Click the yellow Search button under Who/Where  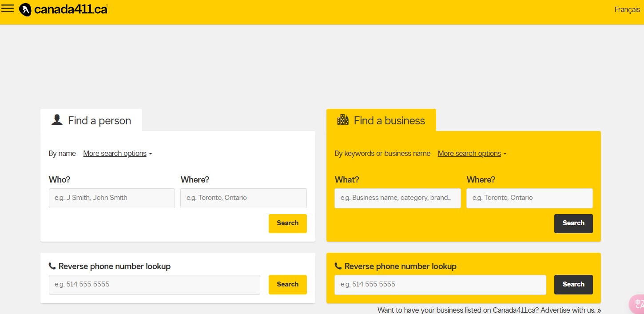click(287, 223)
